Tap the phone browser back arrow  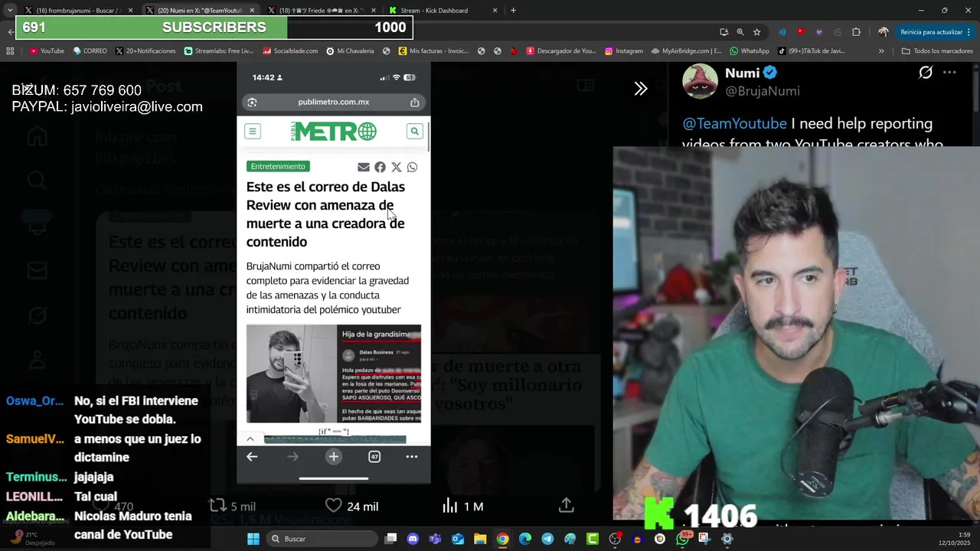click(x=252, y=457)
